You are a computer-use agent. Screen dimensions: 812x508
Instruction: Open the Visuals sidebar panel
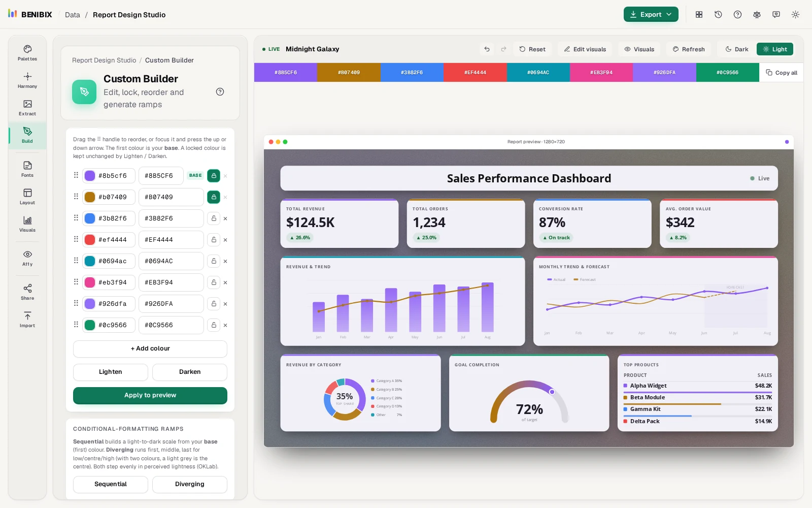(27, 224)
